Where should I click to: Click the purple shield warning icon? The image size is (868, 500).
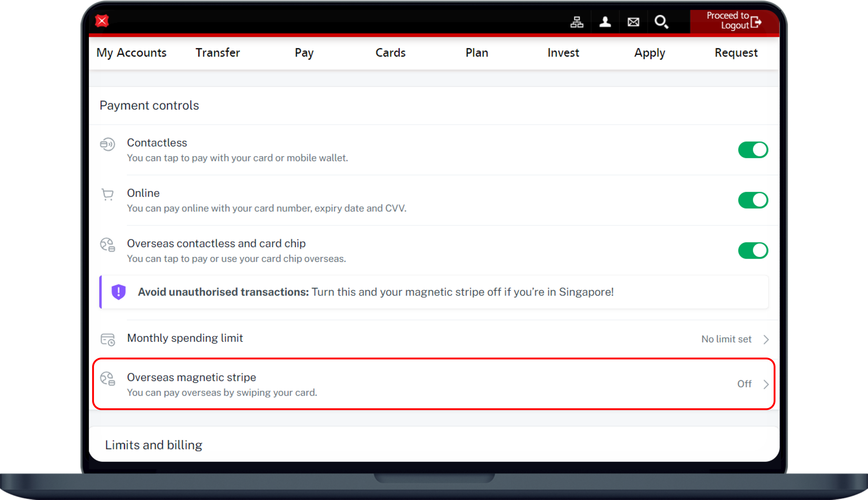point(118,292)
